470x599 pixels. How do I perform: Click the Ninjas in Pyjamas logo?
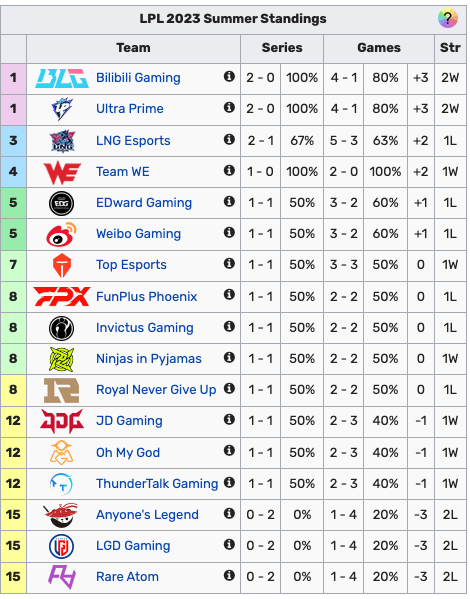(62, 359)
